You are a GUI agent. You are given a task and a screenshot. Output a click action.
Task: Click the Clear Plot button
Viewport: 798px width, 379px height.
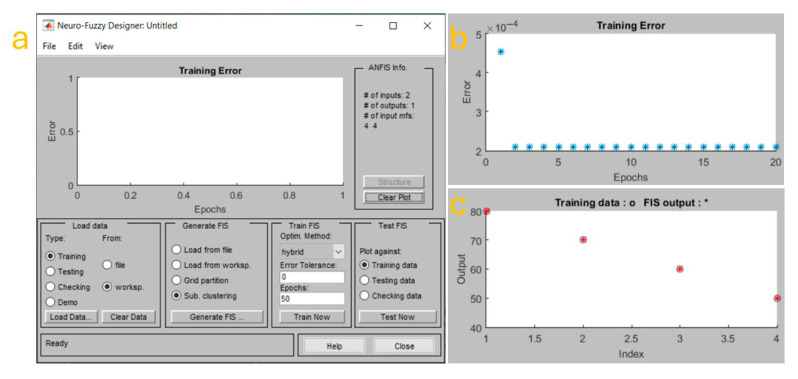(394, 198)
